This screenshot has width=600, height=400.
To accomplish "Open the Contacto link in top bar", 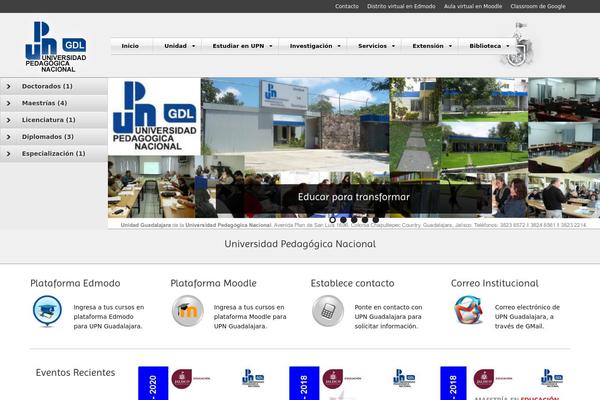I will 347,6.
